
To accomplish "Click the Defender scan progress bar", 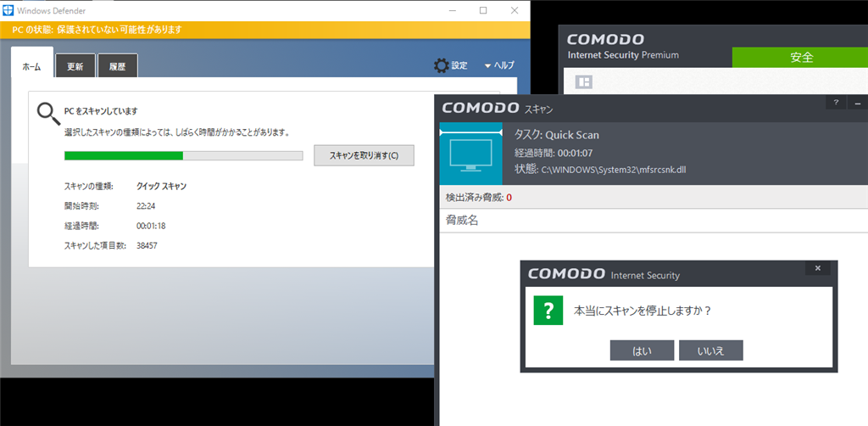I will point(183,155).
